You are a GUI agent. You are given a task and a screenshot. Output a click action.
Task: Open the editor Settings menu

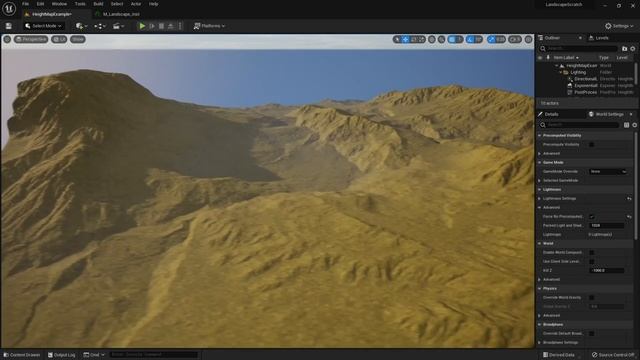click(619, 26)
